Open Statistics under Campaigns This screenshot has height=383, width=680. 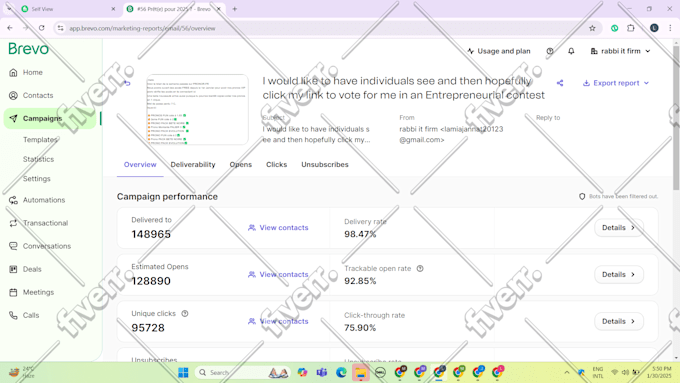pyautogui.click(x=38, y=159)
